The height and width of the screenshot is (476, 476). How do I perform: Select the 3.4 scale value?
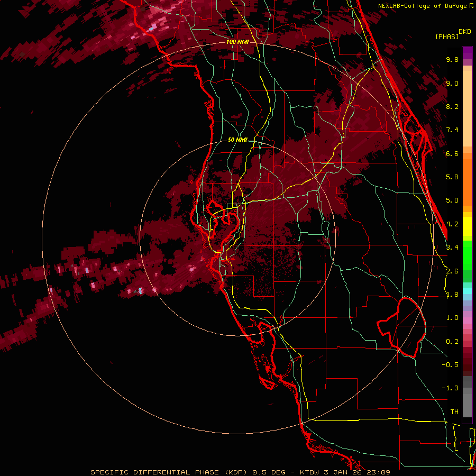tap(452, 248)
